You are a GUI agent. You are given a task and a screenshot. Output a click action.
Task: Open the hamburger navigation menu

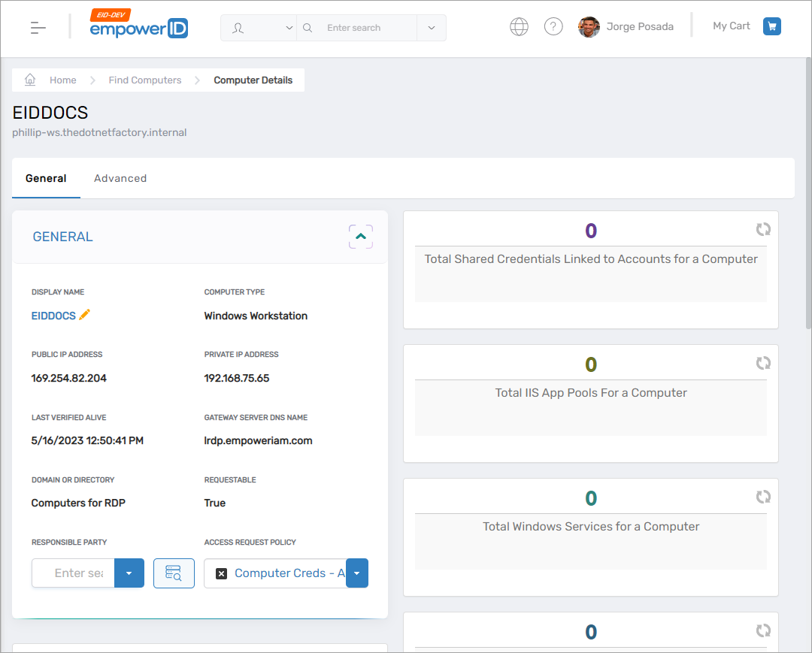tap(38, 28)
